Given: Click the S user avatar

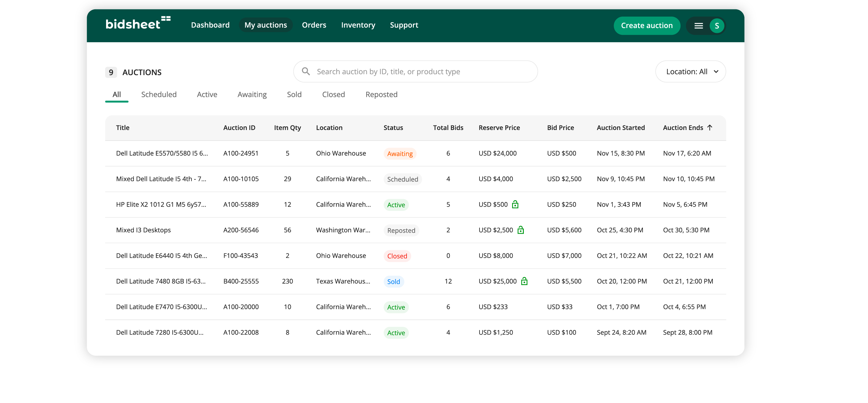Looking at the screenshot, I should tap(717, 26).
